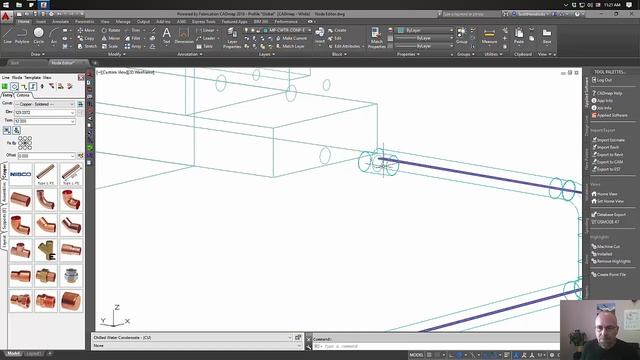This screenshot has height=360, width=640.
Task: Open the Criteria tab in palette
Action: pyautogui.click(x=23, y=95)
